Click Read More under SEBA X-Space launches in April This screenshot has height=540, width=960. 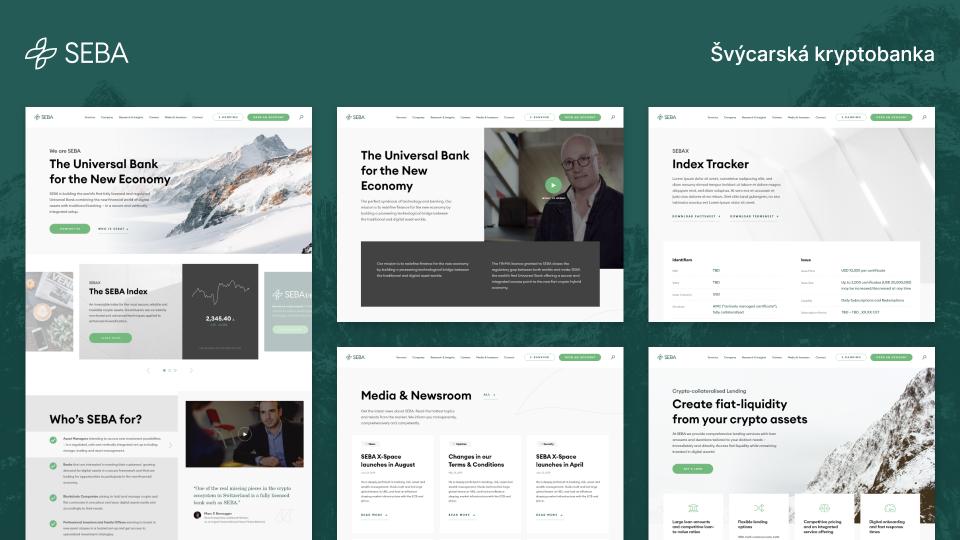point(549,515)
